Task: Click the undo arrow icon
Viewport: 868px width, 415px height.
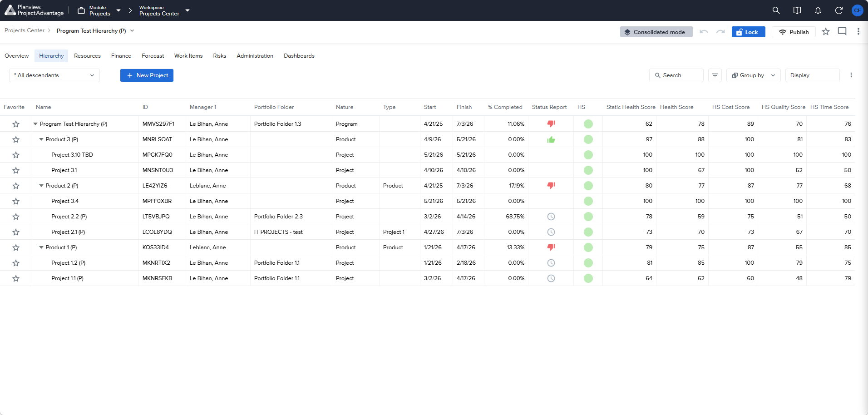Action: (x=704, y=32)
